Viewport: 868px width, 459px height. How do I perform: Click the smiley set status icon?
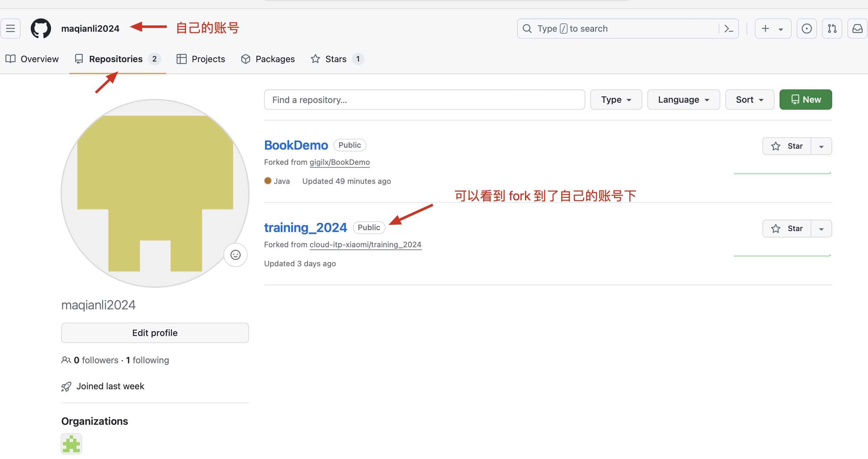(x=235, y=255)
